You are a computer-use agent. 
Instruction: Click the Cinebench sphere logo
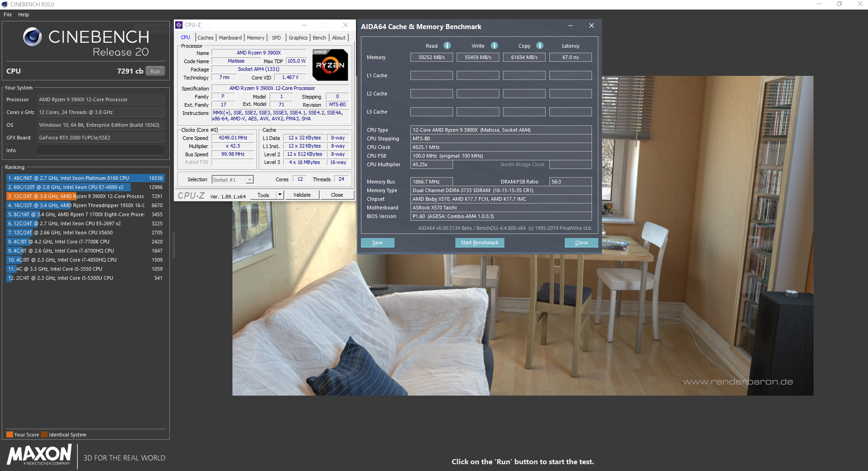point(32,37)
